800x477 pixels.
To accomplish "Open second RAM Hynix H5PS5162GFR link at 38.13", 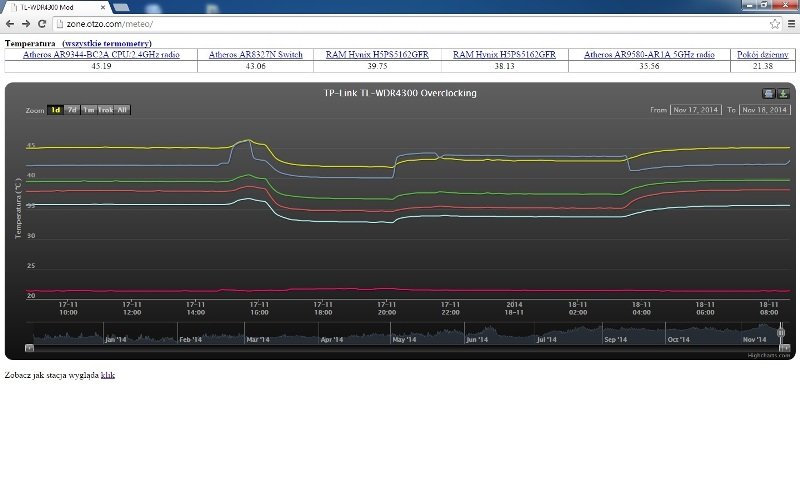I will 504,55.
